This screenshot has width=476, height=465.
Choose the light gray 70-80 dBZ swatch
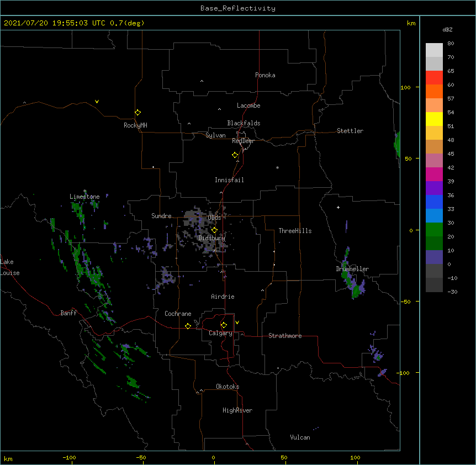pyautogui.click(x=434, y=50)
